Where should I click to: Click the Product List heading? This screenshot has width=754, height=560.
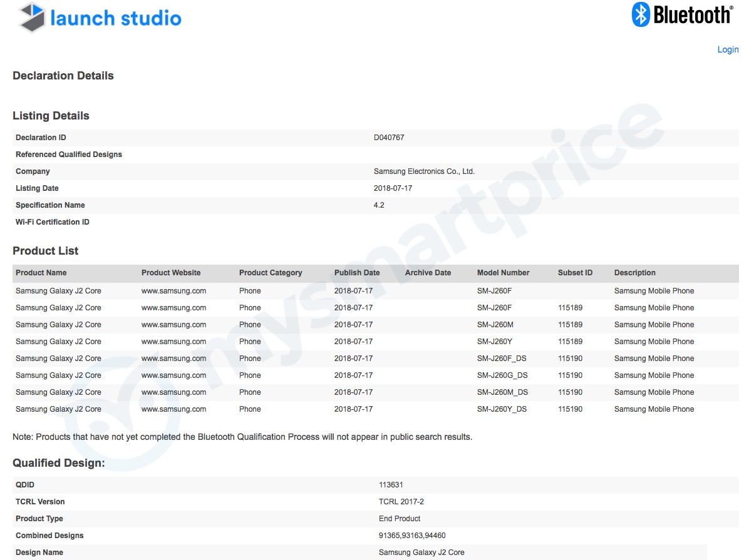(46, 251)
